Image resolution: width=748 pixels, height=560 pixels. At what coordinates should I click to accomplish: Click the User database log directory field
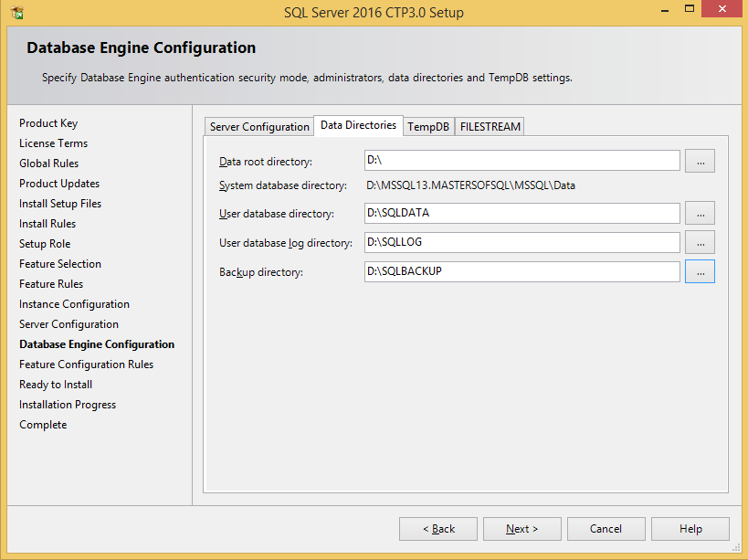coord(521,242)
